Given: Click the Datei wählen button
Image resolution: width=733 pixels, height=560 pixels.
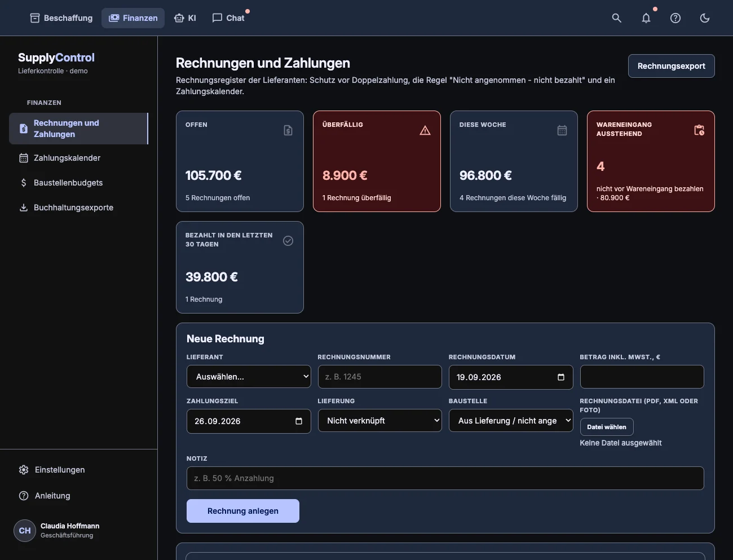Looking at the screenshot, I should pyautogui.click(x=607, y=427).
